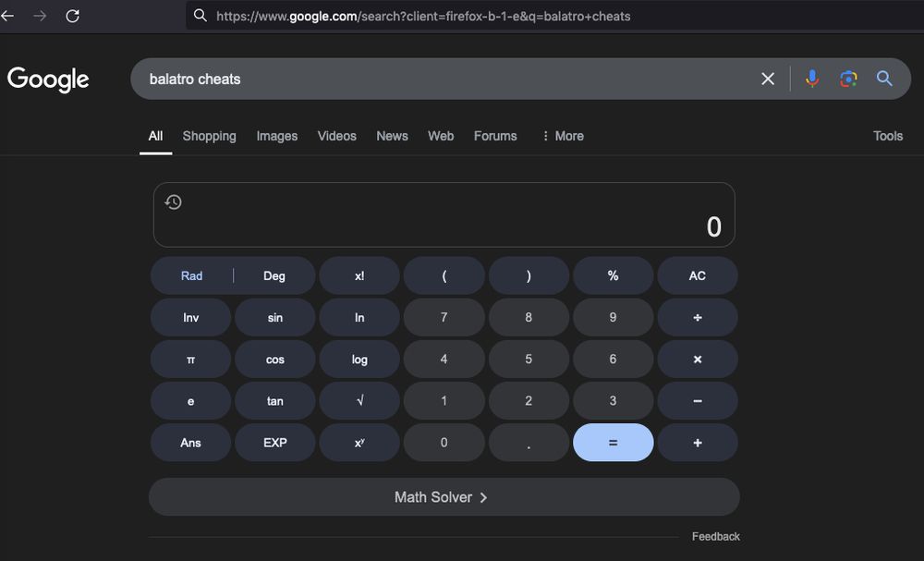Screen dimensions: 924x561
Task: Switch to the Forums tab
Action: 495,136
